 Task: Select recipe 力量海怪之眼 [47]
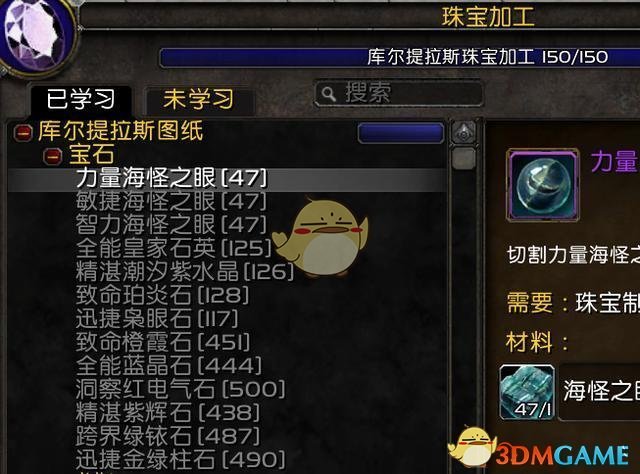[227, 178]
